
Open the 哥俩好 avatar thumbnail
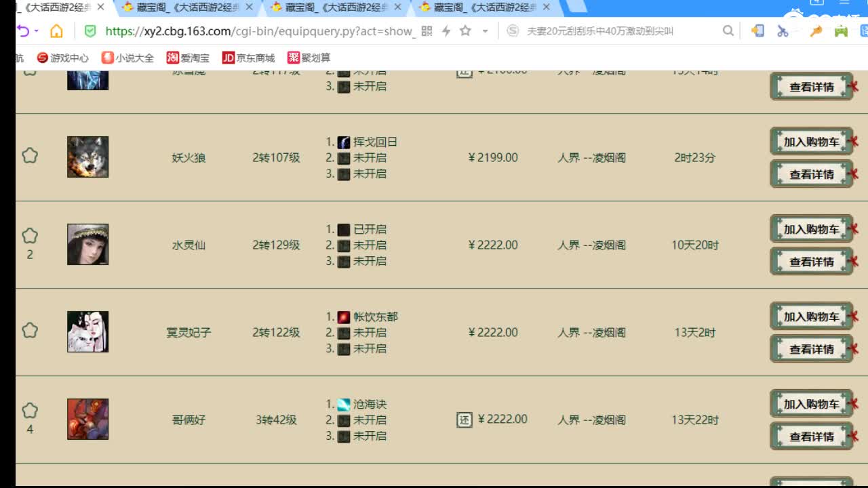click(87, 420)
